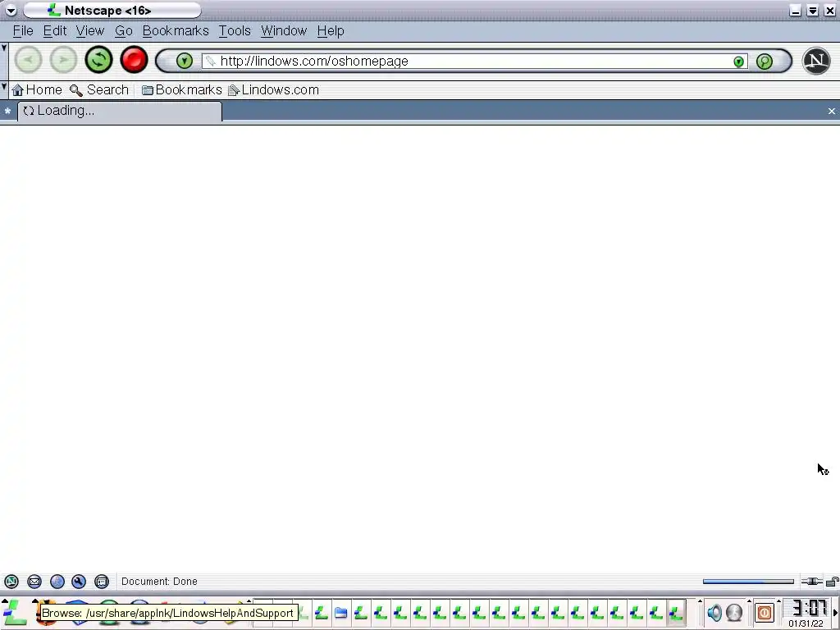The image size is (840, 630).
Task: Click the lock security icon in status bar
Action: click(x=832, y=582)
